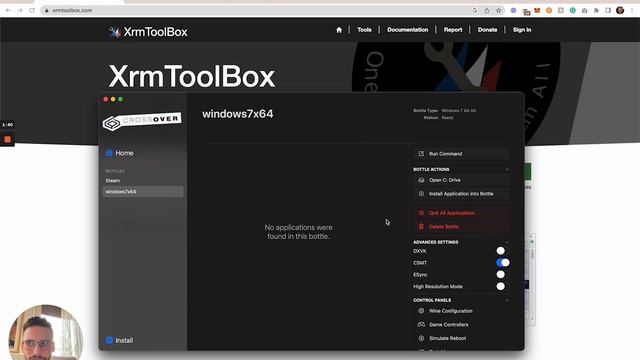Click Install Application into Bottle
Image resolution: width=640 pixels, height=360 pixels.
462,193
